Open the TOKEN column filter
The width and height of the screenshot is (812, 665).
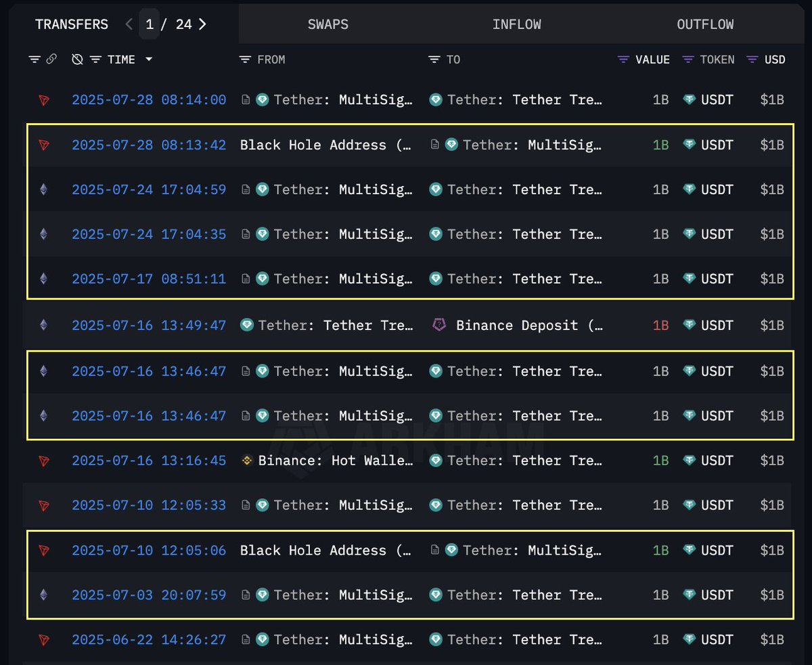coord(688,60)
